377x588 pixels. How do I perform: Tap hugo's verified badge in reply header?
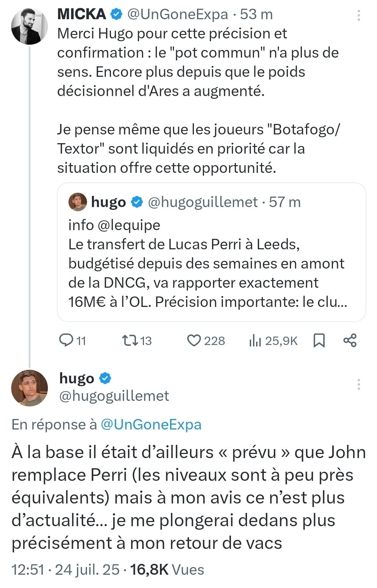[105, 378]
